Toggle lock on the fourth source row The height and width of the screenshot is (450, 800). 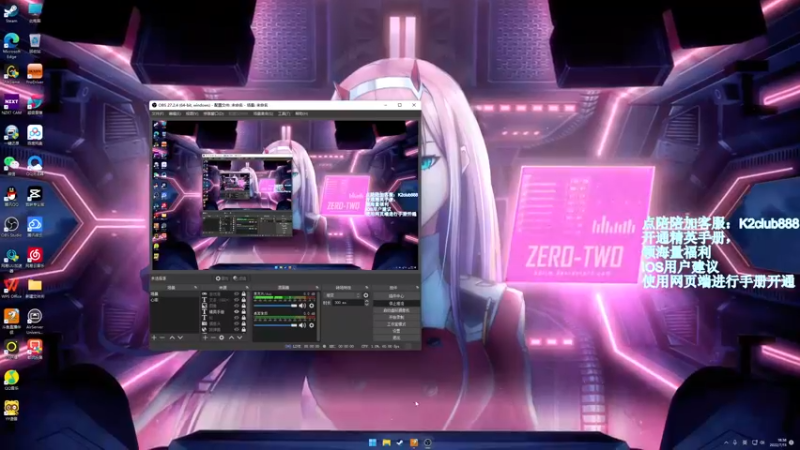point(243,312)
